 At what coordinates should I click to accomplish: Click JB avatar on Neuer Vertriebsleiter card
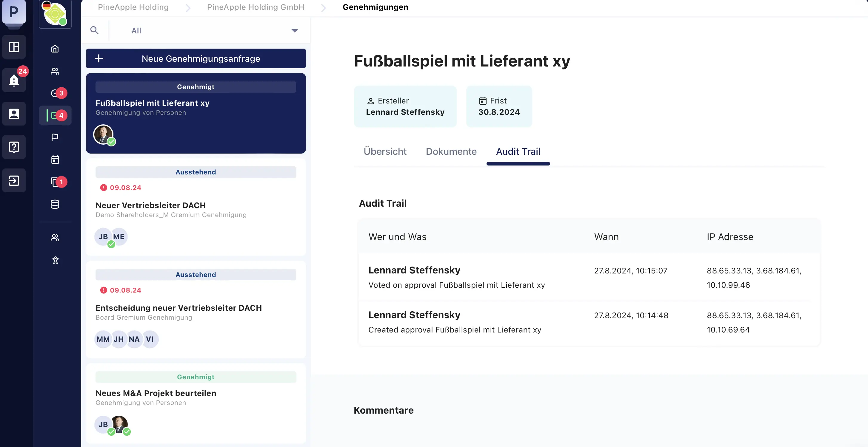pyautogui.click(x=103, y=237)
